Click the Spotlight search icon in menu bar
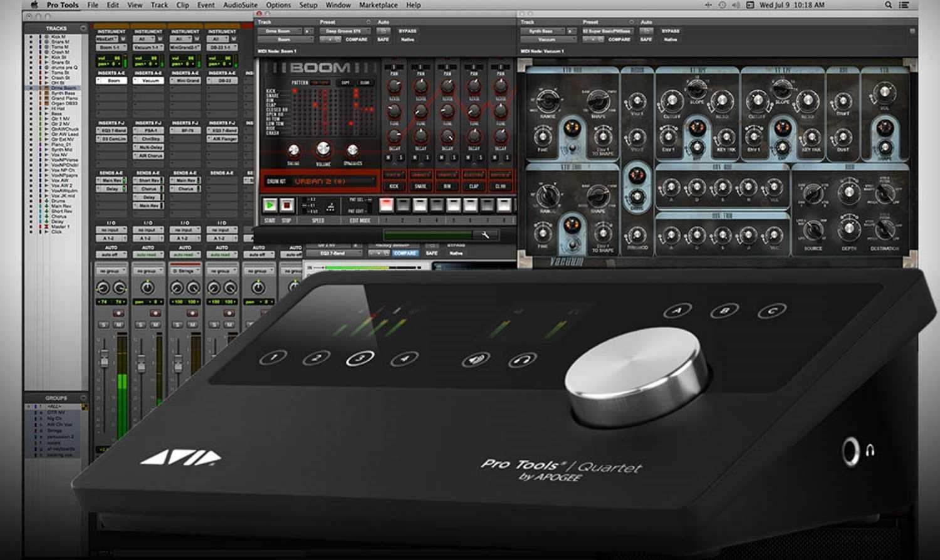Viewport: 940px width, 560px height. coord(890,5)
